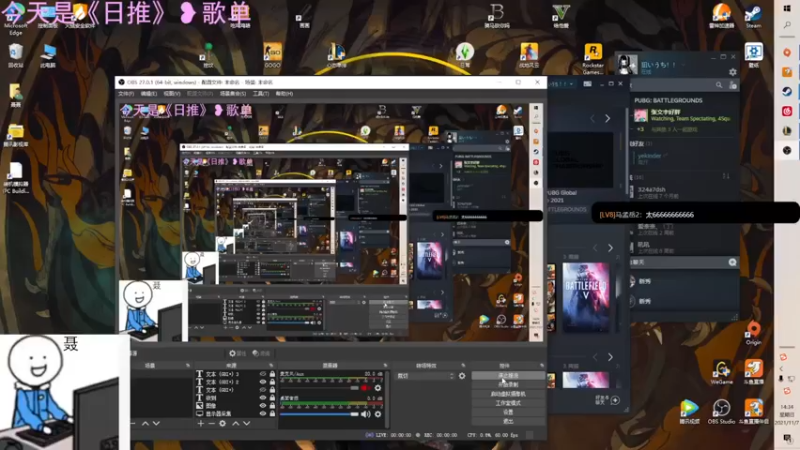Click 设置 button in OBS controls

point(508,412)
